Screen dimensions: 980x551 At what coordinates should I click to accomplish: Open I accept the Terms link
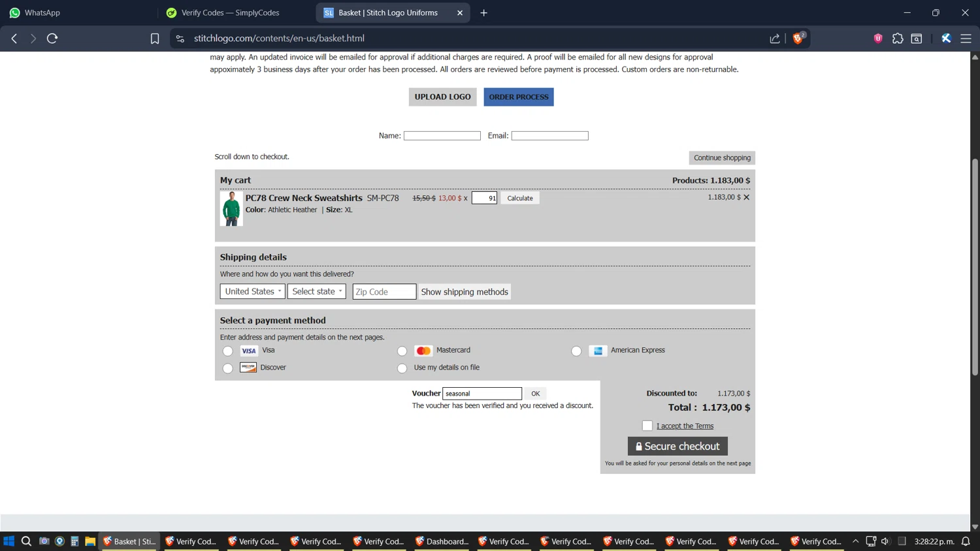click(x=685, y=426)
